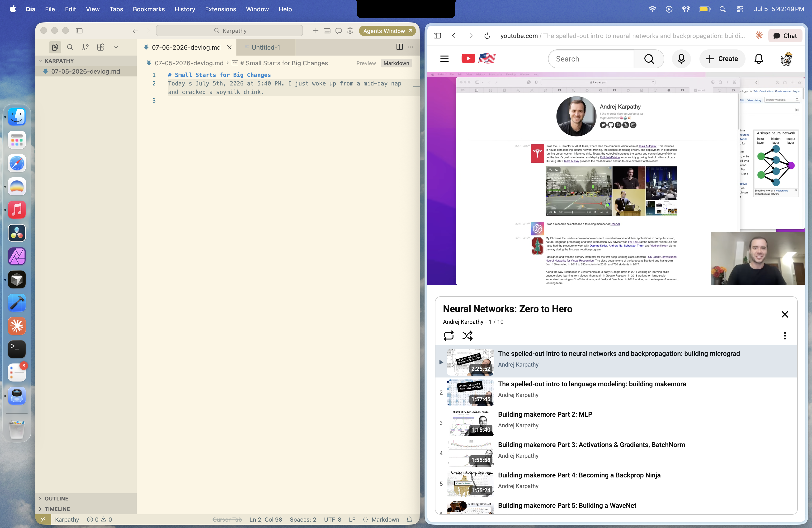Open the YouTube hamburger guide menu

(444, 59)
